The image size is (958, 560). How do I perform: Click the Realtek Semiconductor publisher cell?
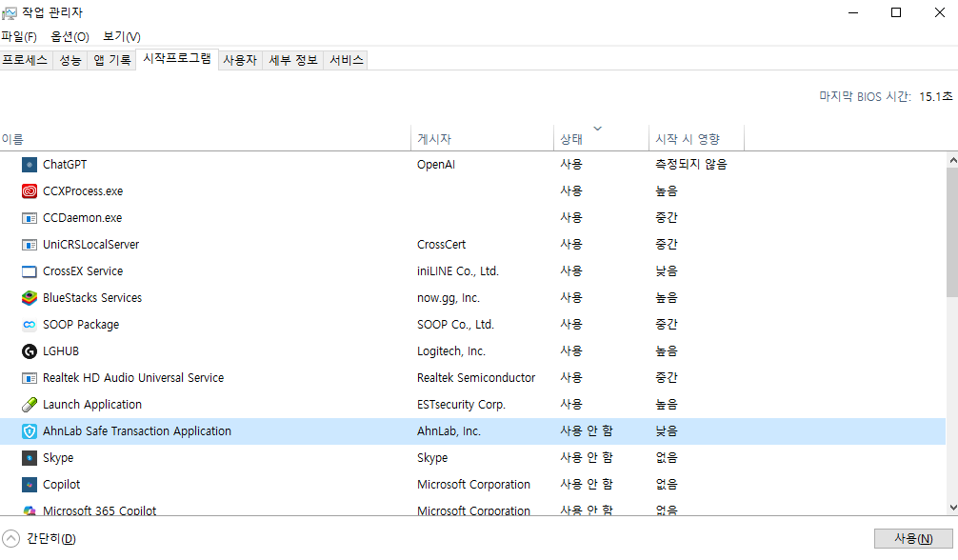click(476, 378)
